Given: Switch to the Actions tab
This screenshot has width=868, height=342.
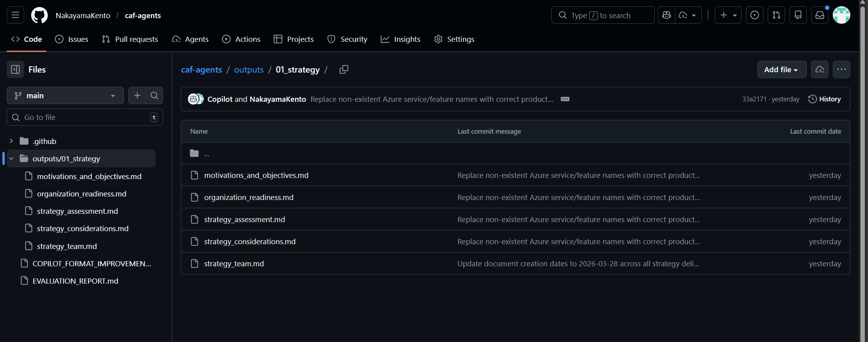Looking at the screenshot, I should (x=241, y=39).
